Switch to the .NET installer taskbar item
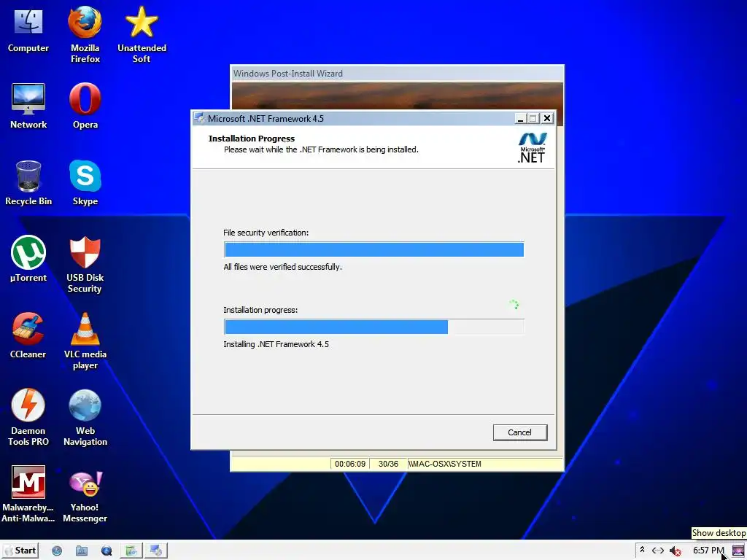This screenshot has width=747, height=560. 156,551
